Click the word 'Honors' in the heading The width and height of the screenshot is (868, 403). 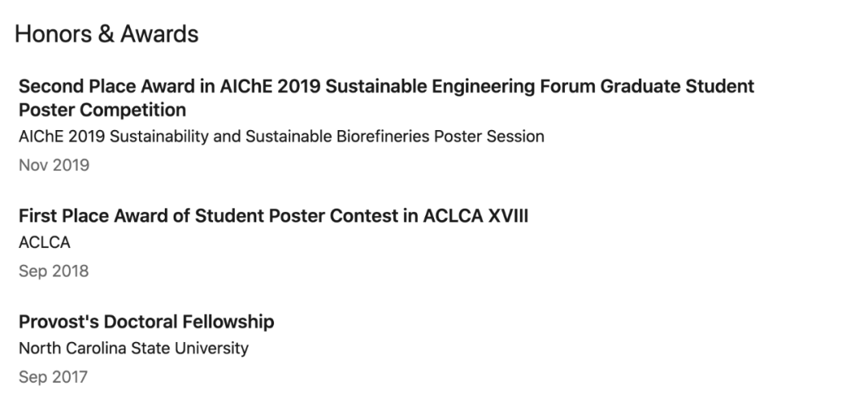54,35
